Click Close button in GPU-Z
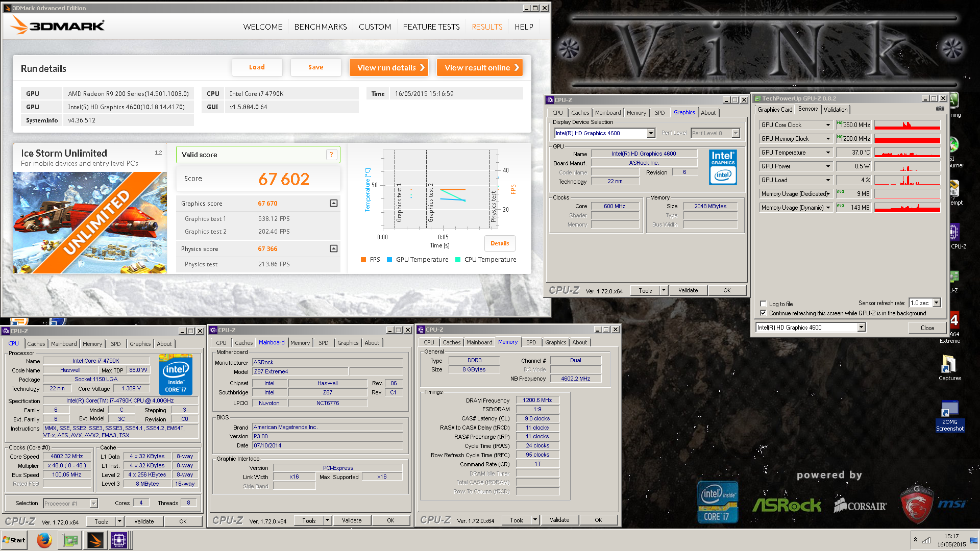This screenshot has height=551, width=980. point(927,328)
